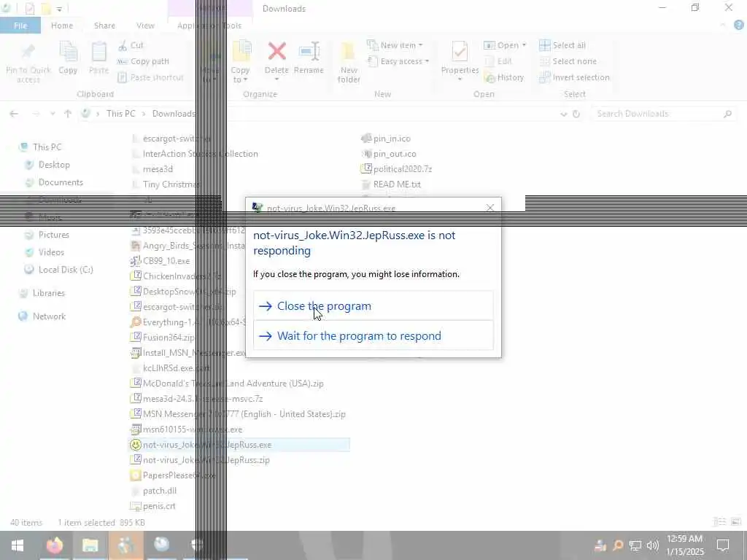Choose Wait for the program to respond
Viewport: 747px width, 560px height.
pos(373,335)
